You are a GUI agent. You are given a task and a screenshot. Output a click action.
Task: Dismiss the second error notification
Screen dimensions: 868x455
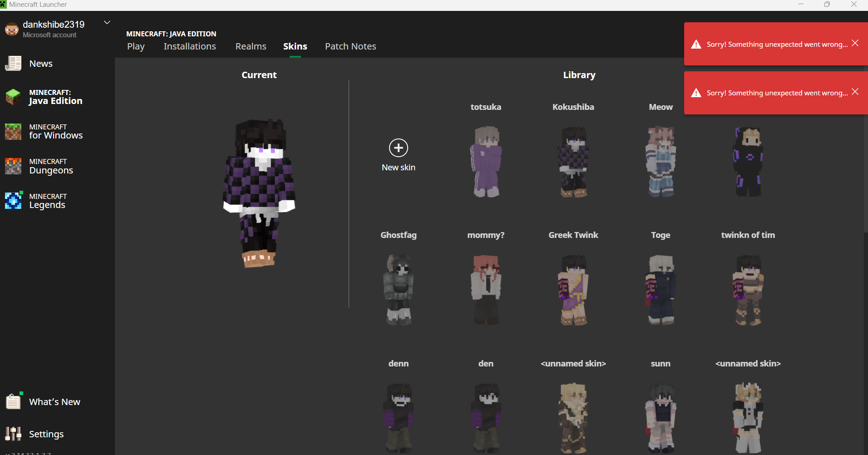pos(855,92)
